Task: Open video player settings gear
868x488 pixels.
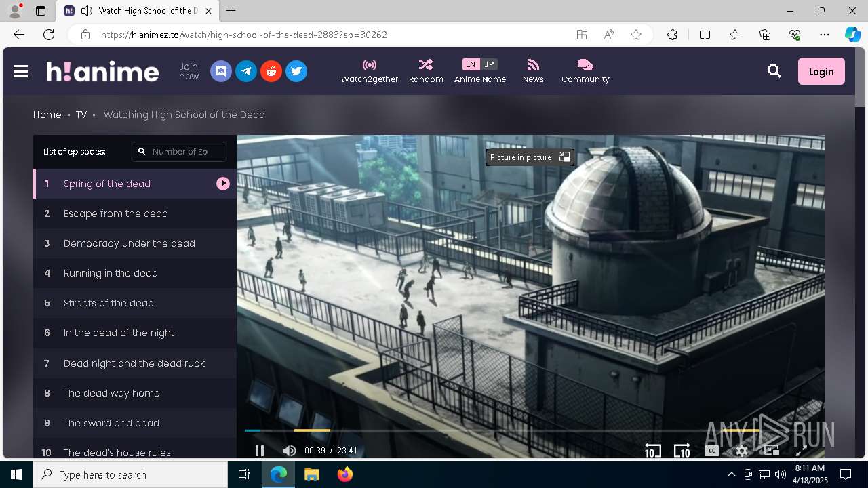Action: (742, 451)
